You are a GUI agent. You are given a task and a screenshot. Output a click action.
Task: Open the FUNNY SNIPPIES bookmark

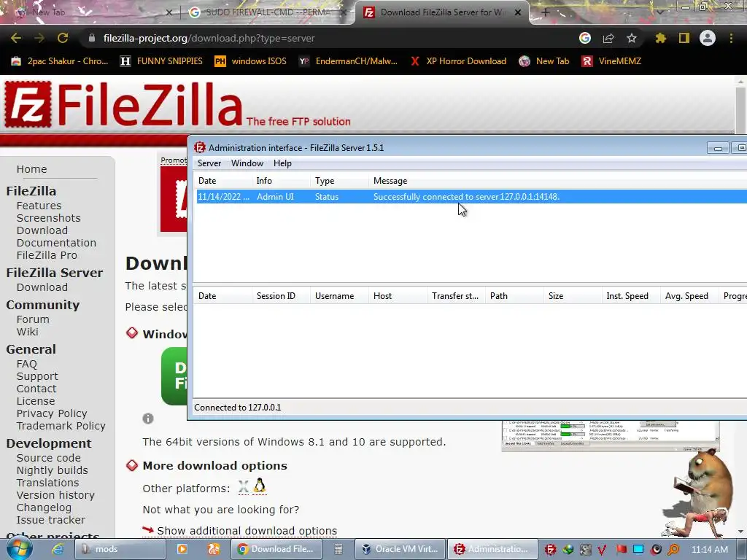(161, 61)
